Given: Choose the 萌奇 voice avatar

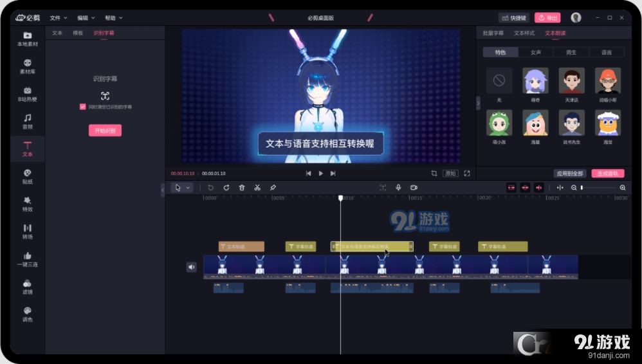Looking at the screenshot, I should 535,80.
